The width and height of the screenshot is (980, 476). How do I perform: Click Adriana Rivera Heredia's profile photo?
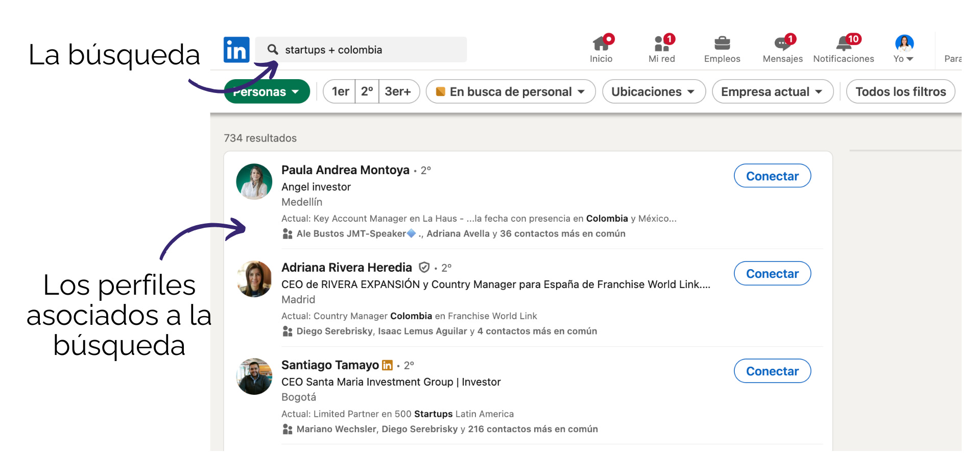point(254,279)
